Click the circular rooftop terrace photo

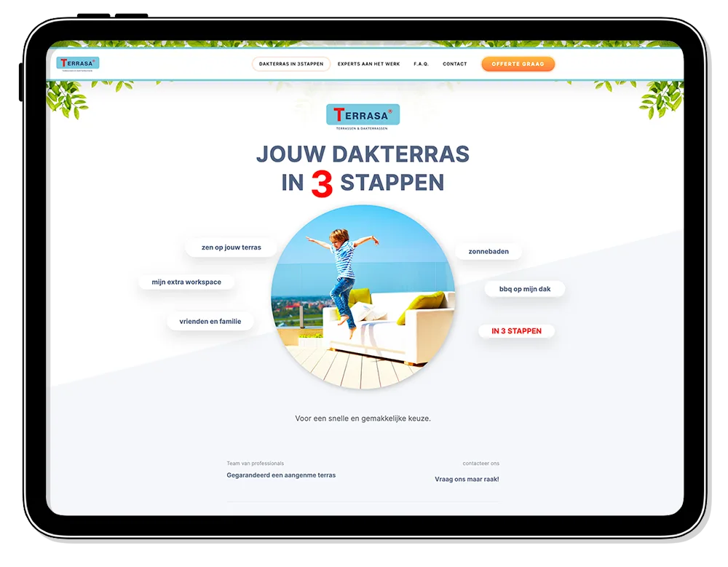coord(363,297)
